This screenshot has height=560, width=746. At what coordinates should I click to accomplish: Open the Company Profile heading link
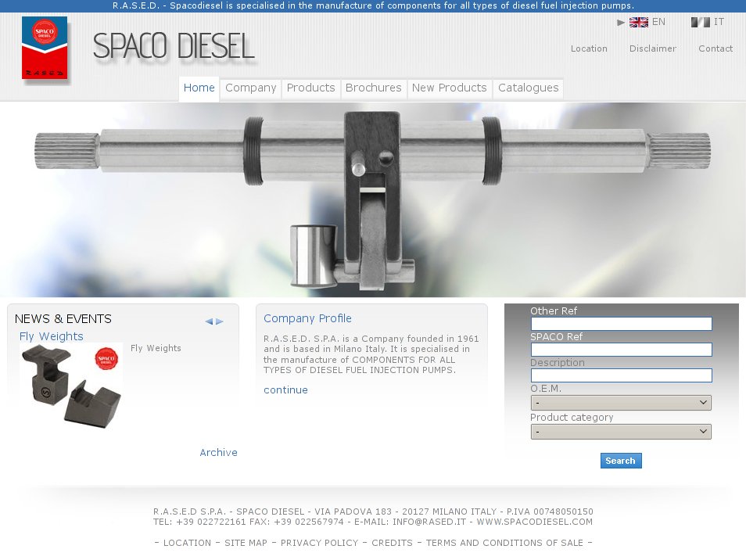307,318
